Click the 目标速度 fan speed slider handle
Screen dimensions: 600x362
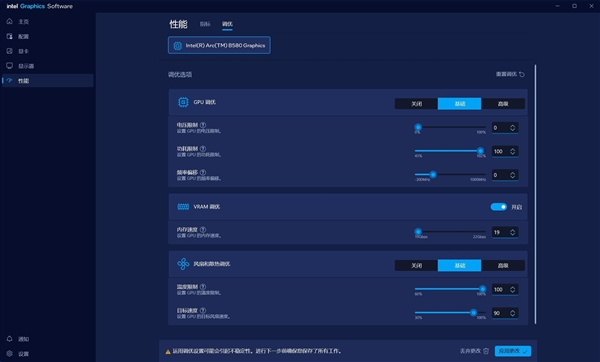(x=473, y=313)
